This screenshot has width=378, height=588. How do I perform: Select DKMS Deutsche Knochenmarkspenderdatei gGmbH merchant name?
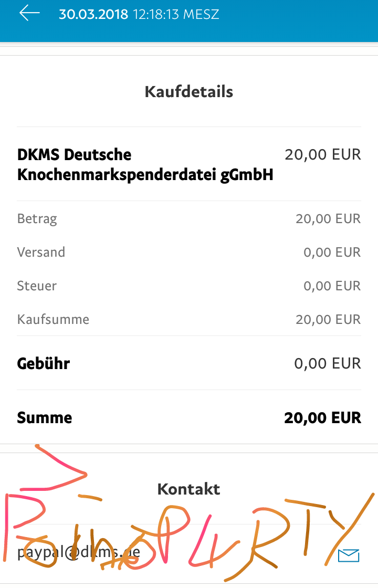click(145, 165)
